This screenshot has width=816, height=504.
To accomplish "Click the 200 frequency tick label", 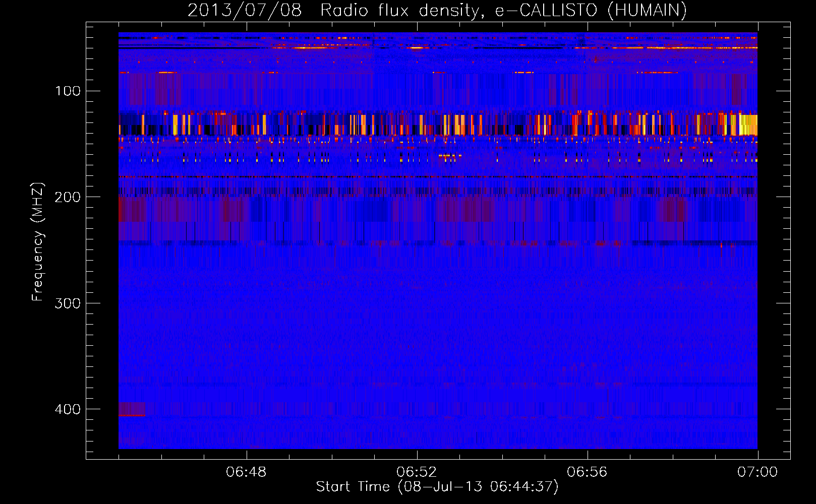I will 68,197.
